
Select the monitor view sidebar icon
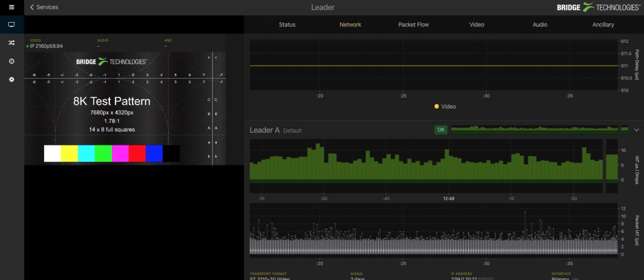click(x=11, y=25)
